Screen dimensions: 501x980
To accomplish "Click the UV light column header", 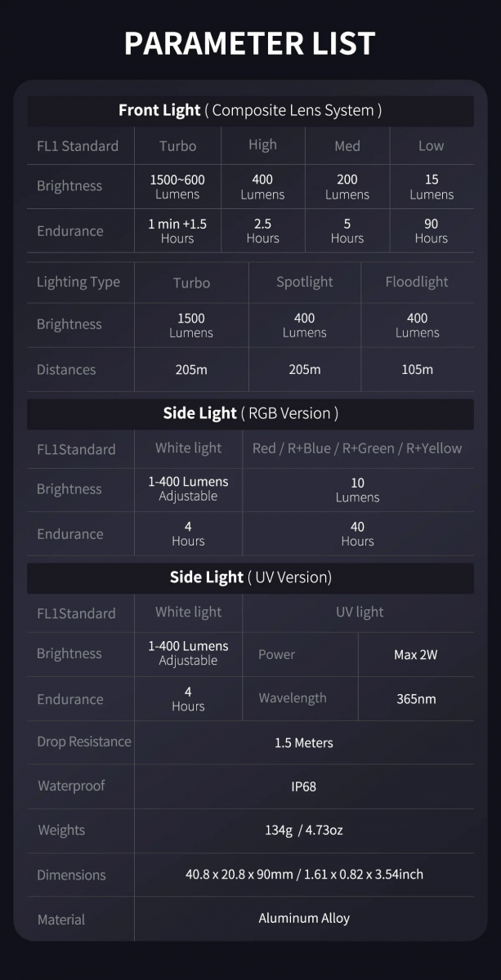I will 359,612.
